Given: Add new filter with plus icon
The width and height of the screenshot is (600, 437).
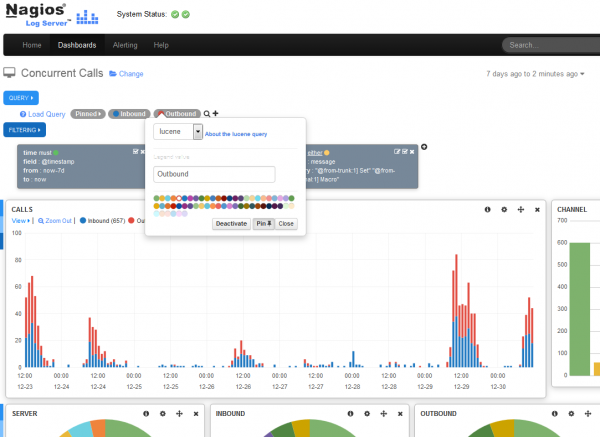Looking at the screenshot, I should click(x=424, y=147).
